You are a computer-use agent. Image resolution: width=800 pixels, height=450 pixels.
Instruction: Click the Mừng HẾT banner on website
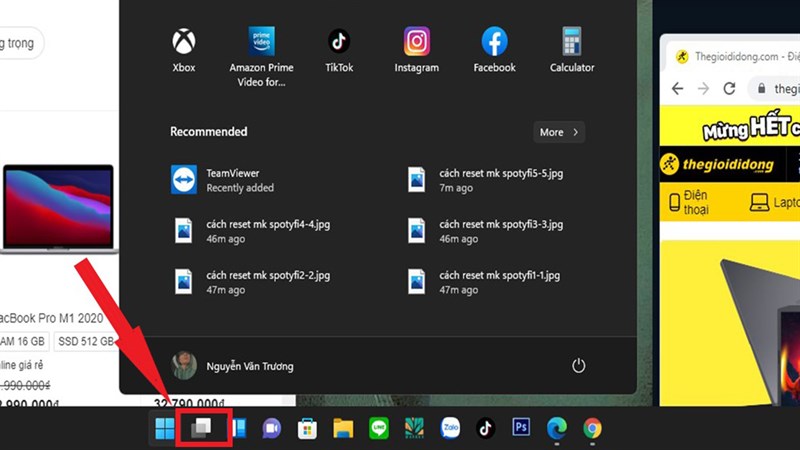pyautogui.click(x=730, y=126)
